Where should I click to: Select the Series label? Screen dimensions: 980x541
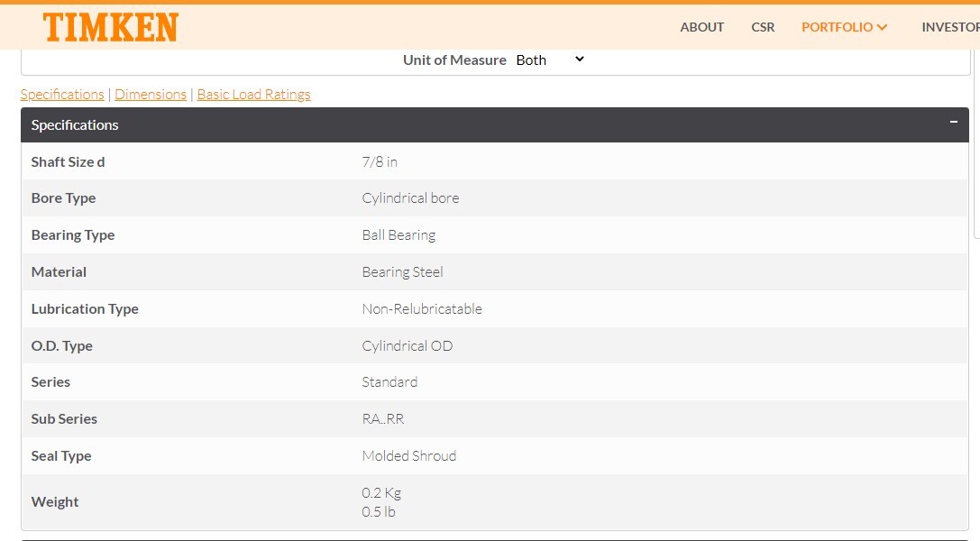50,381
